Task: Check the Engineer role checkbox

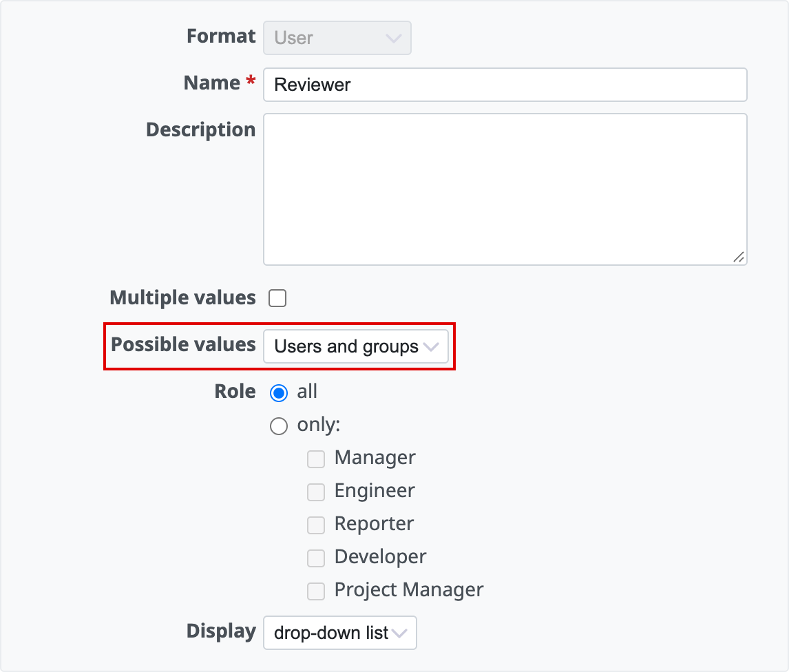Action: tap(316, 492)
